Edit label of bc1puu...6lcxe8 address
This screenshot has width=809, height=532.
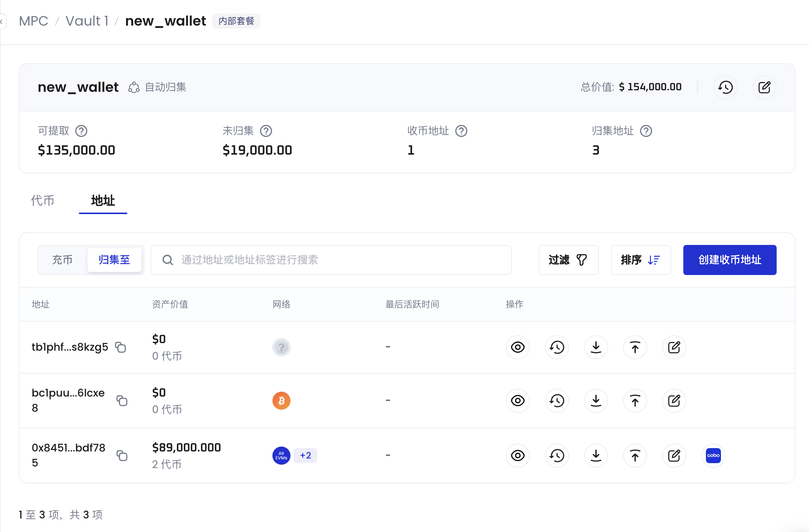click(x=674, y=400)
